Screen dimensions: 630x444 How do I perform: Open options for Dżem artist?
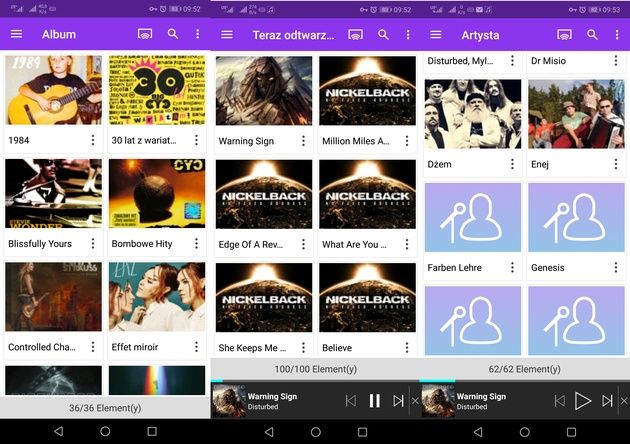tap(512, 164)
